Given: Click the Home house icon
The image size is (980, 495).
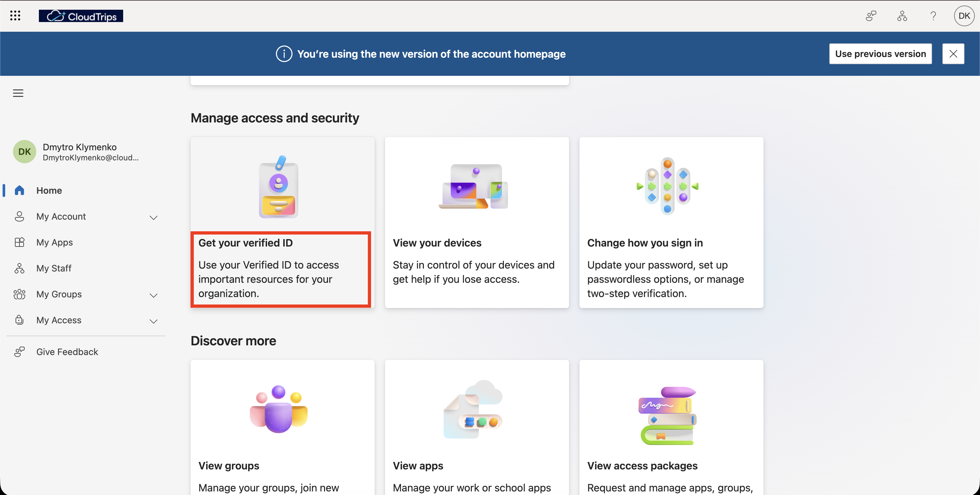Looking at the screenshot, I should (x=19, y=190).
